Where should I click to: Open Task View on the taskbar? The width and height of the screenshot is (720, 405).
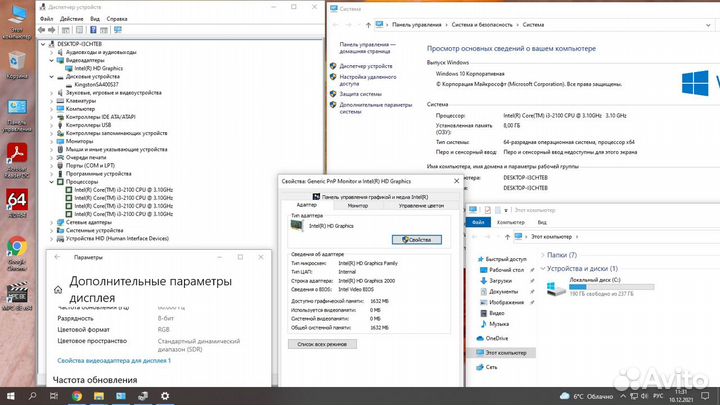(54, 396)
